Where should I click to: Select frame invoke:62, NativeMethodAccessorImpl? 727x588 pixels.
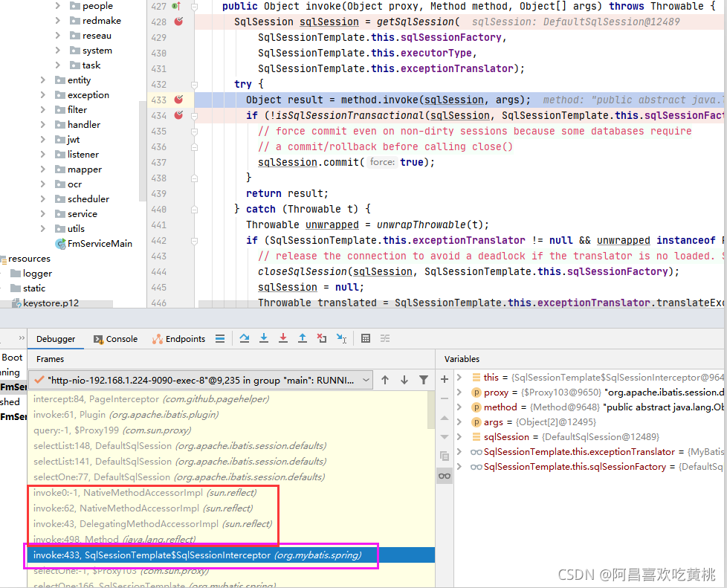click(x=143, y=508)
